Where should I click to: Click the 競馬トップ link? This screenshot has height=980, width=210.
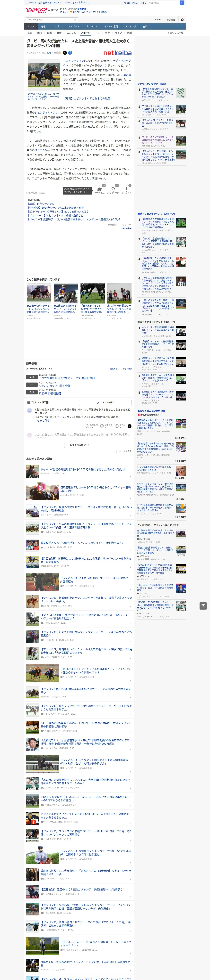pyautogui.click(x=115, y=369)
